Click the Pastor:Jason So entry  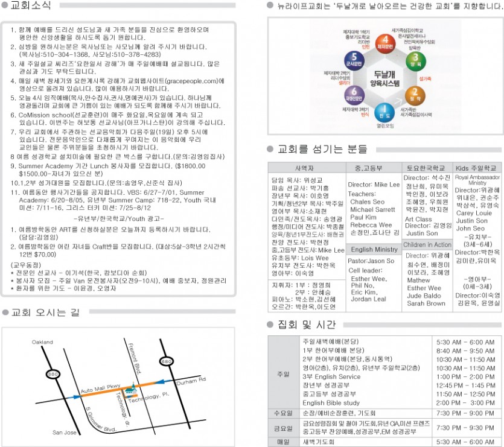371,261
